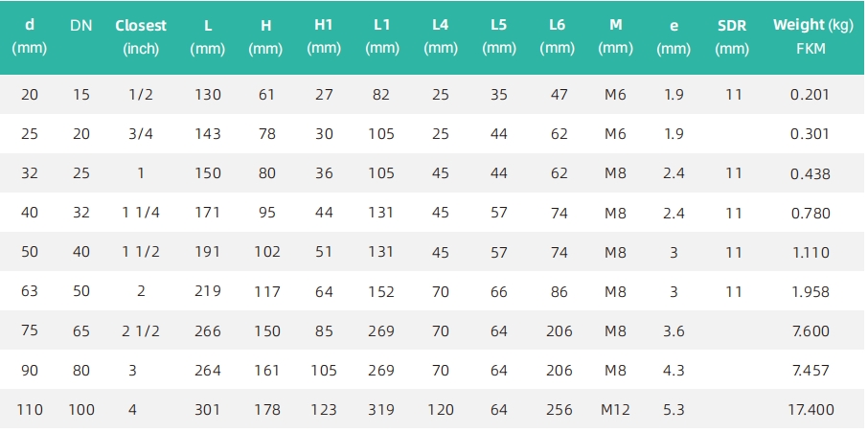
Task: Select the Closest (inch) column header
Action: point(141,37)
